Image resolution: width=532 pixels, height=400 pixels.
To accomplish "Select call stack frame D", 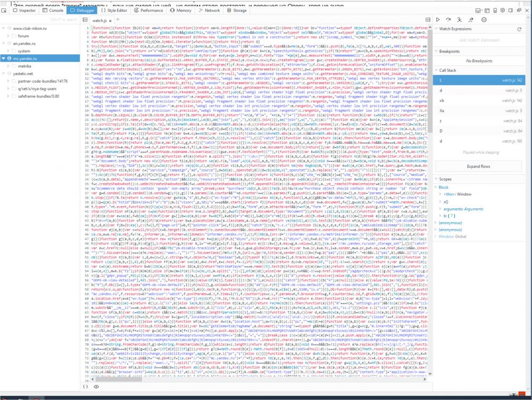I will tap(479, 131).
